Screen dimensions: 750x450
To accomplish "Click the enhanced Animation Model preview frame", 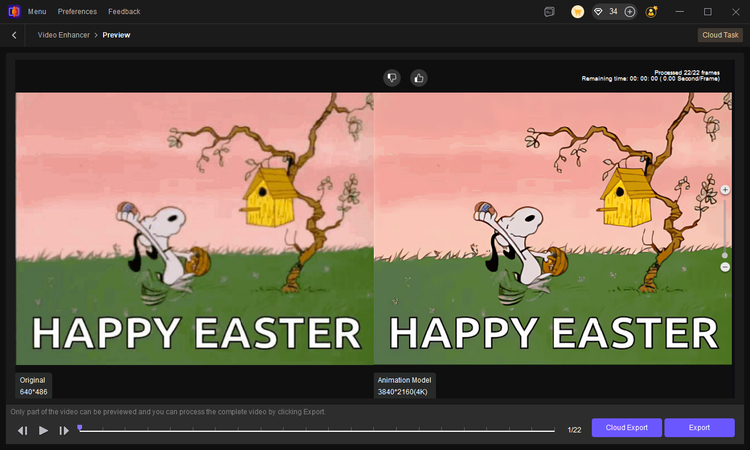I will (553, 229).
